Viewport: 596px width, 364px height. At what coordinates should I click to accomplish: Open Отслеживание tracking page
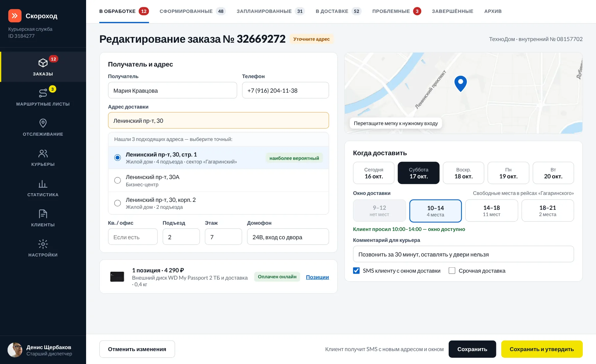[x=43, y=127]
